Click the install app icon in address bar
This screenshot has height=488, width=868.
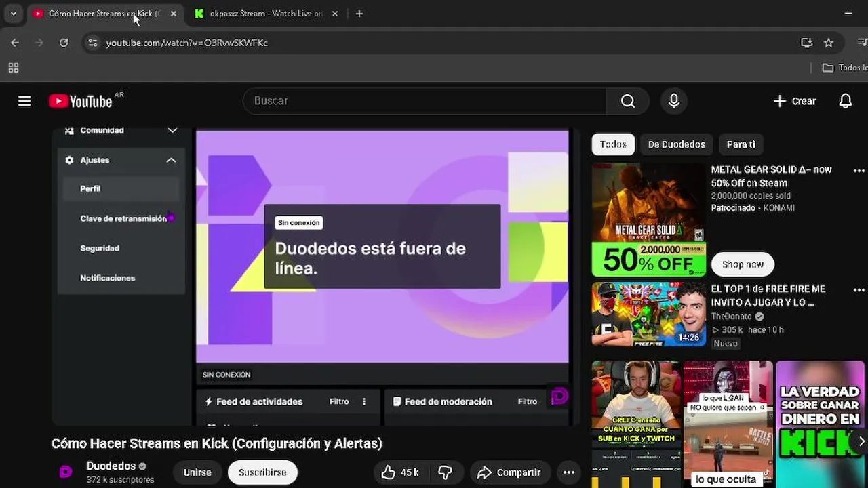point(806,43)
